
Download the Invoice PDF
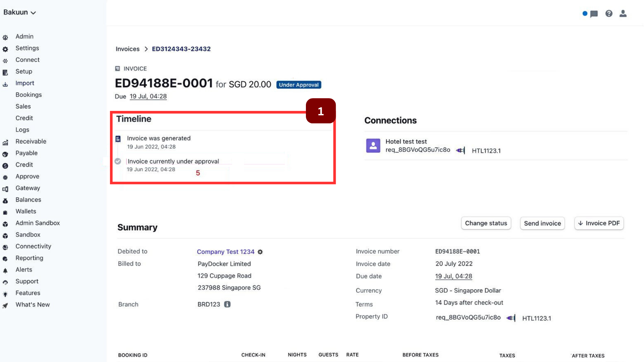click(599, 223)
